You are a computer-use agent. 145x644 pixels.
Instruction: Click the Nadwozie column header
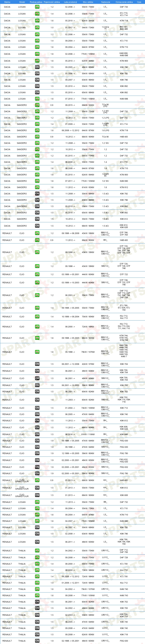106,2
